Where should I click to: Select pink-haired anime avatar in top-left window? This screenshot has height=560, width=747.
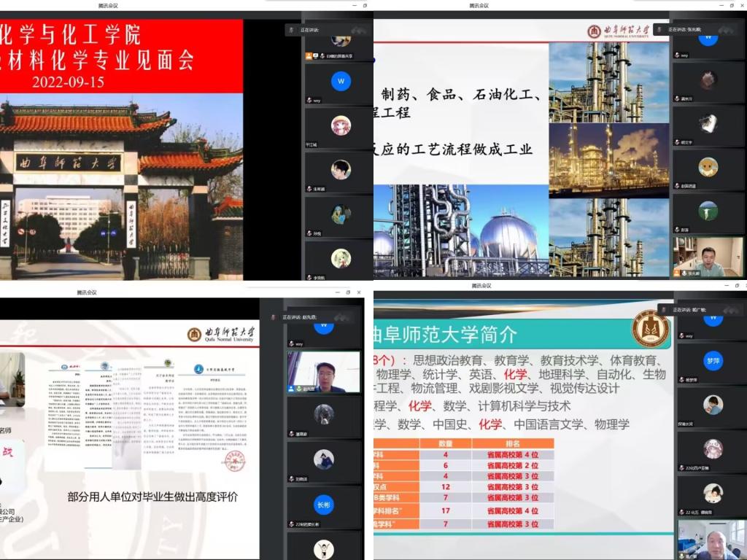(x=341, y=125)
